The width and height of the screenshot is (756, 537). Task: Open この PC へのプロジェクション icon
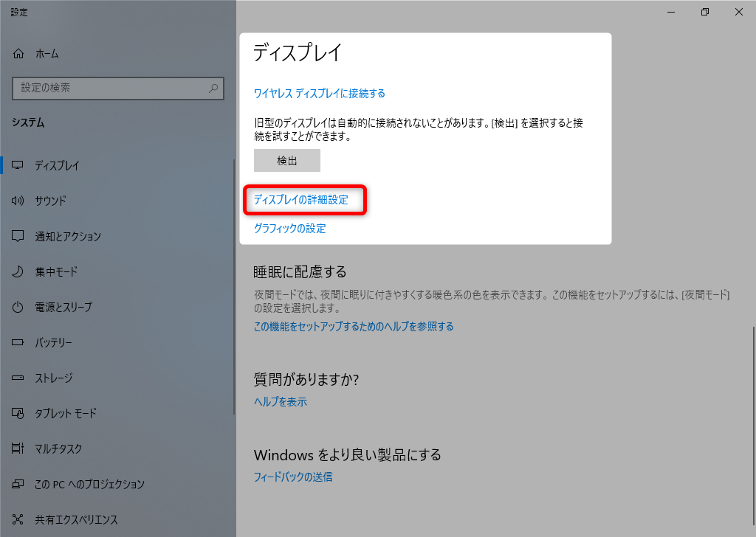tap(17, 484)
